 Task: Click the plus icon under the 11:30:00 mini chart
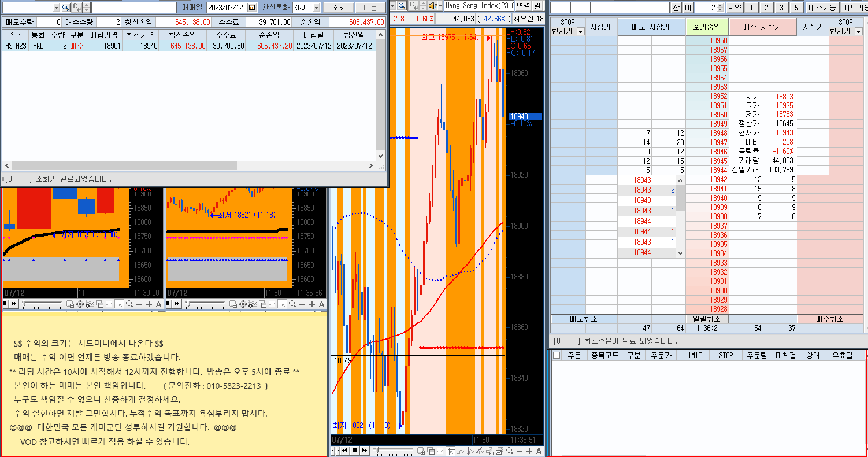pyautogui.click(x=149, y=304)
